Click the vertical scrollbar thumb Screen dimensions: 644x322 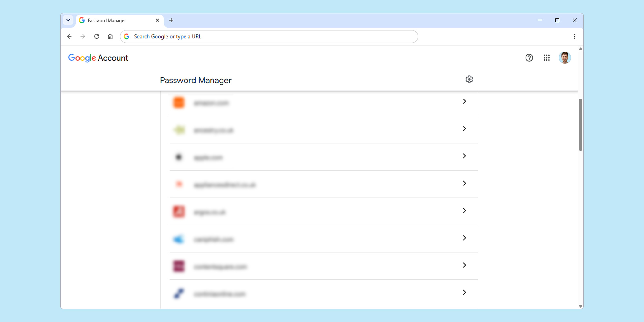click(581, 125)
